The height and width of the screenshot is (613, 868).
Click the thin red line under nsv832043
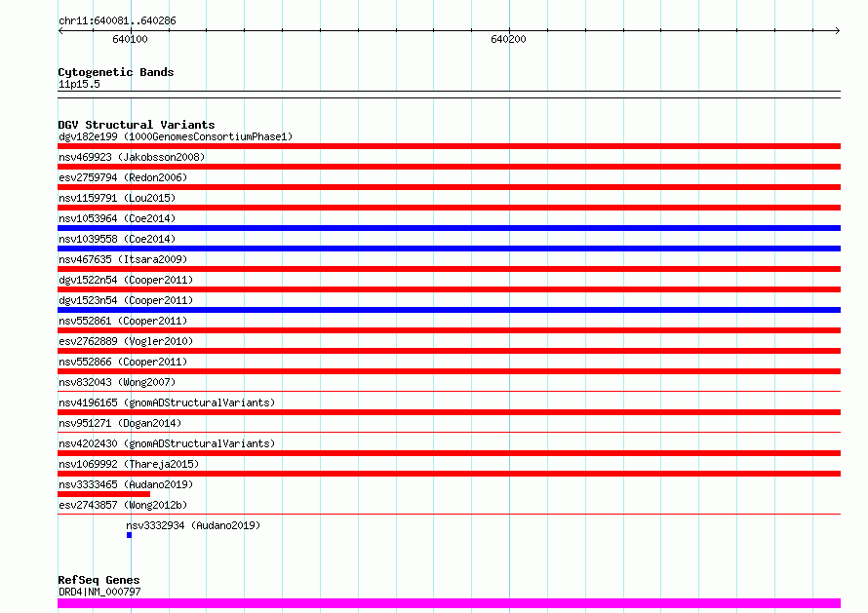[449, 391]
